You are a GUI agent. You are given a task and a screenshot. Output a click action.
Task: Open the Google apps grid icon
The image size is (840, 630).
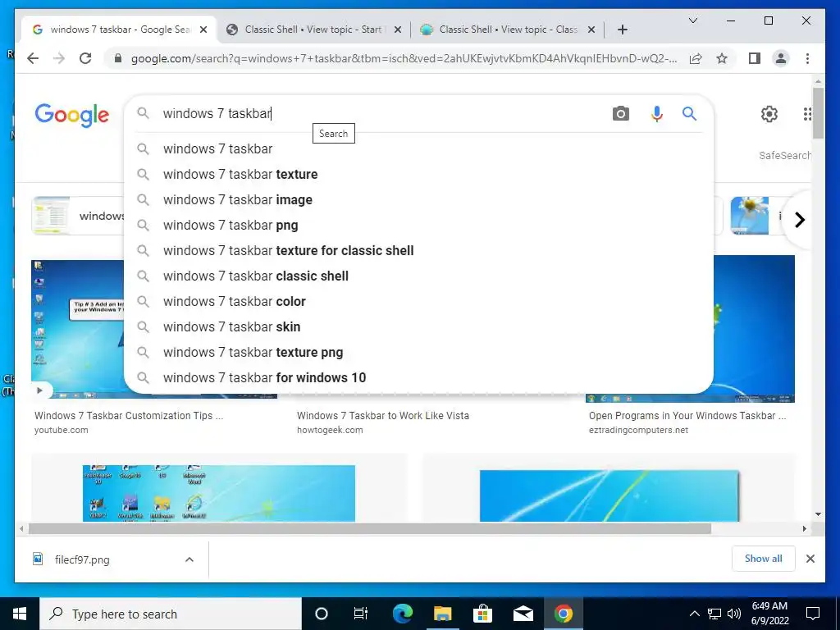click(807, 113)
